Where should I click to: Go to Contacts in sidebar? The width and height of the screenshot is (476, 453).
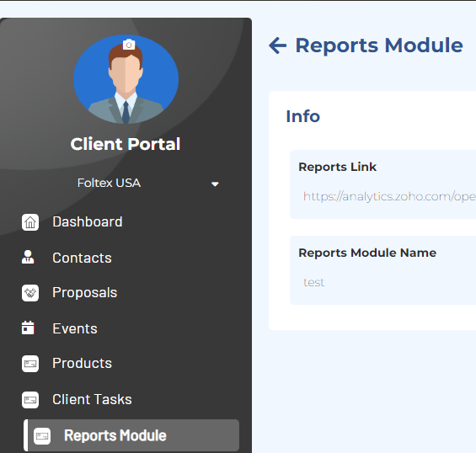pos(82,258)
